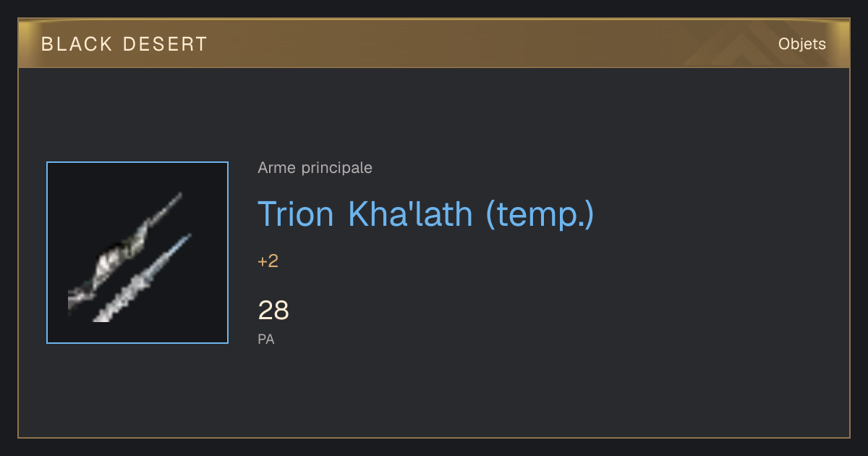
Task: Click the word Trion in the item name
Action: (296, 214)
